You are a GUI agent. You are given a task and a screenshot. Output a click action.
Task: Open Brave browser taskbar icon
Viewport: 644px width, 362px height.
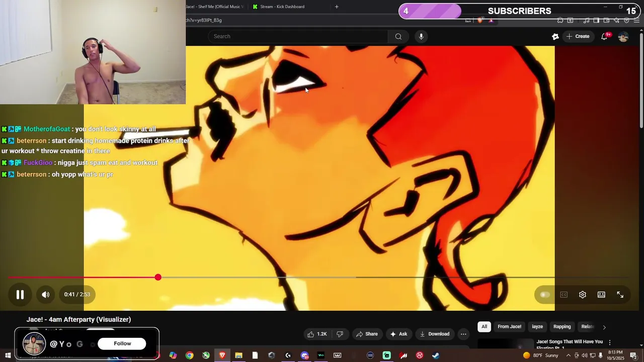(222, 355)
